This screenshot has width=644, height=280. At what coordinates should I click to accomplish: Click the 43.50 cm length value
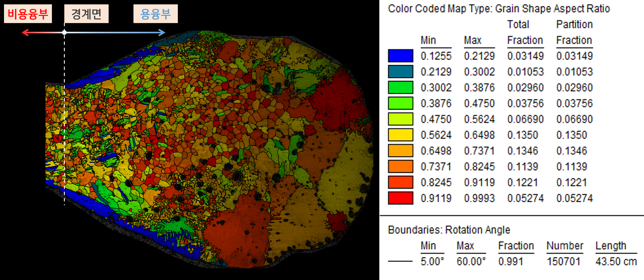[616, 262]
